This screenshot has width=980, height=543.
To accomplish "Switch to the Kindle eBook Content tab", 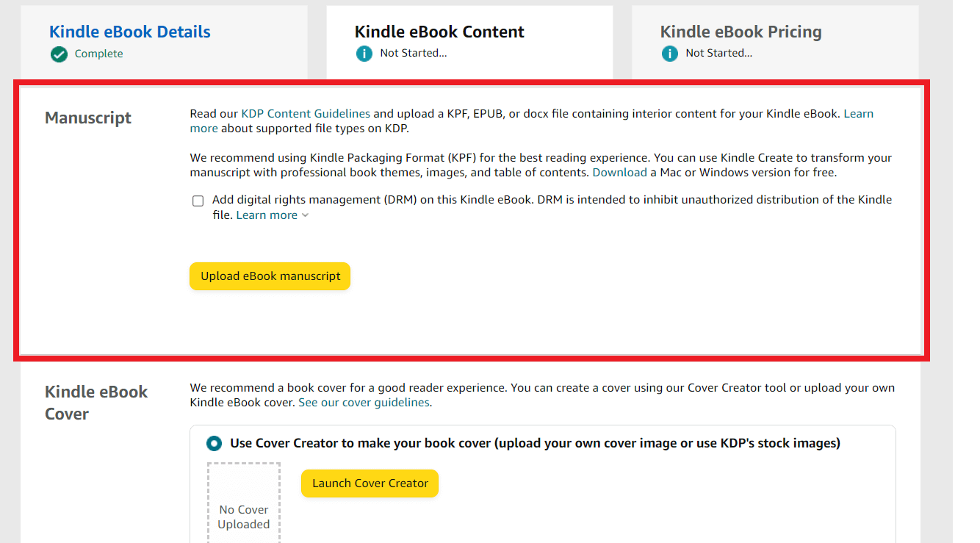I will coord(439,32).
